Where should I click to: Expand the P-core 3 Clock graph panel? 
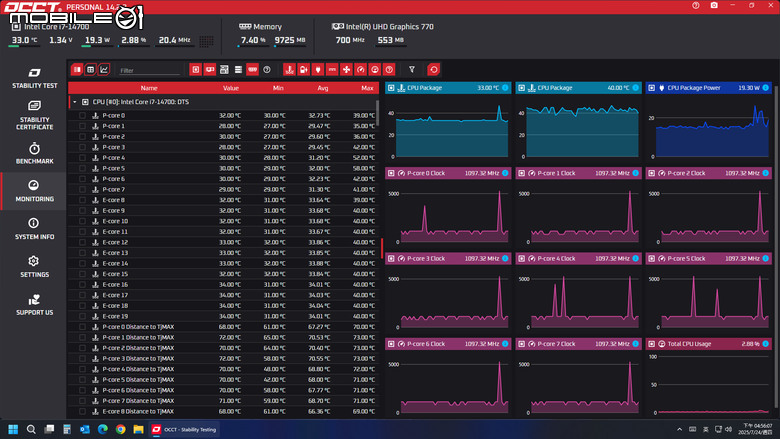click(391, 259)
